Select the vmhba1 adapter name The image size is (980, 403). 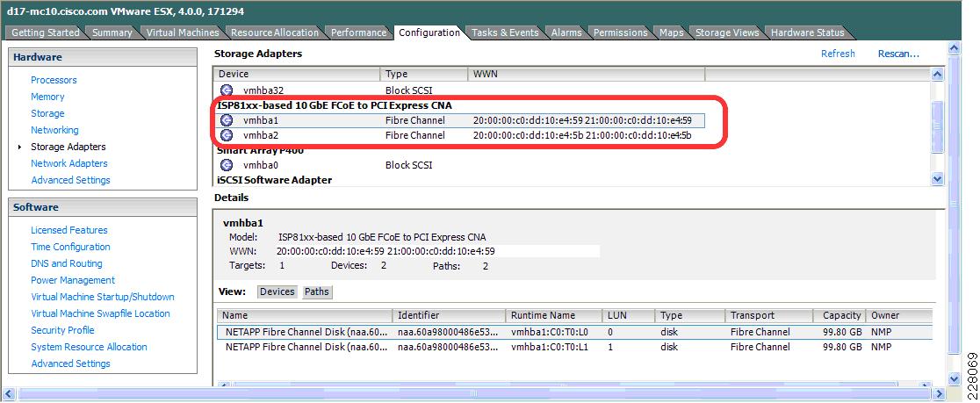tap(261, 120)
